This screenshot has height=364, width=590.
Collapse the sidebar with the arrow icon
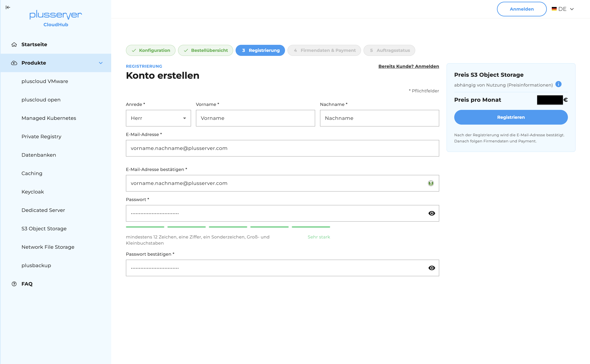click(8, 8)
